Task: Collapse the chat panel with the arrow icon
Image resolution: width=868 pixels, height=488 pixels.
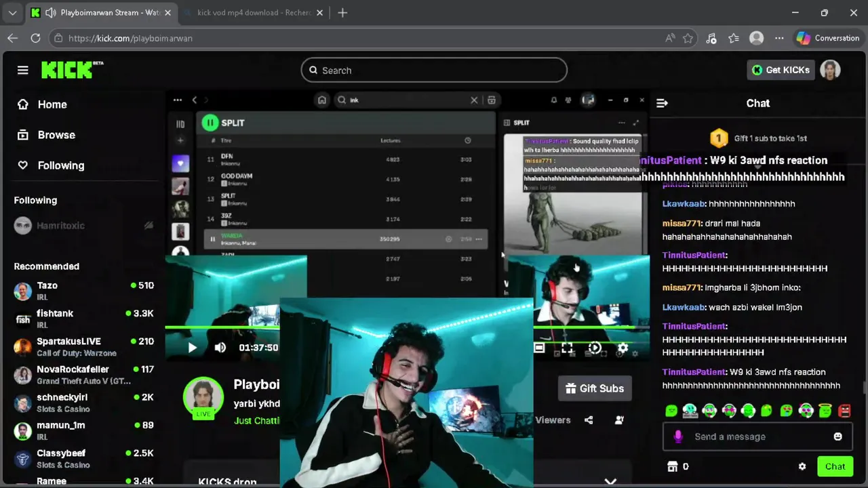Action: [x=662, y=103]
